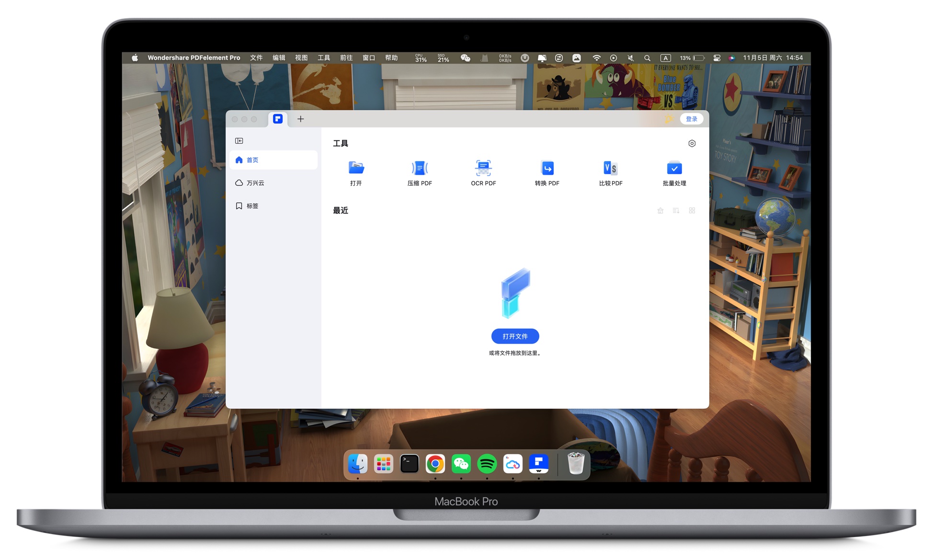Click the broom clear-recent icon
This screenshot has width=934, height=560.
coord(660,211)
